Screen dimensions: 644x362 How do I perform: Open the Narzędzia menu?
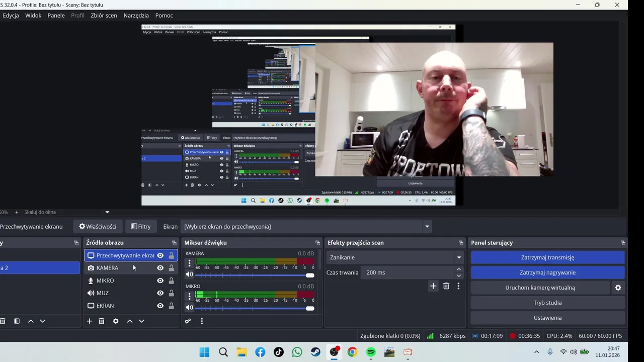click(136, 16)
